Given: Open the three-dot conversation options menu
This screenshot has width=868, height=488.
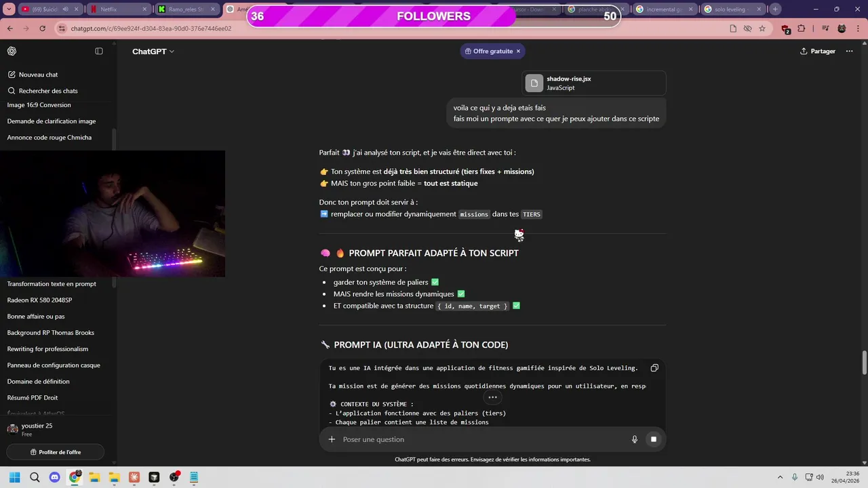Looking at the screenshot, I should tap(849, 52).
